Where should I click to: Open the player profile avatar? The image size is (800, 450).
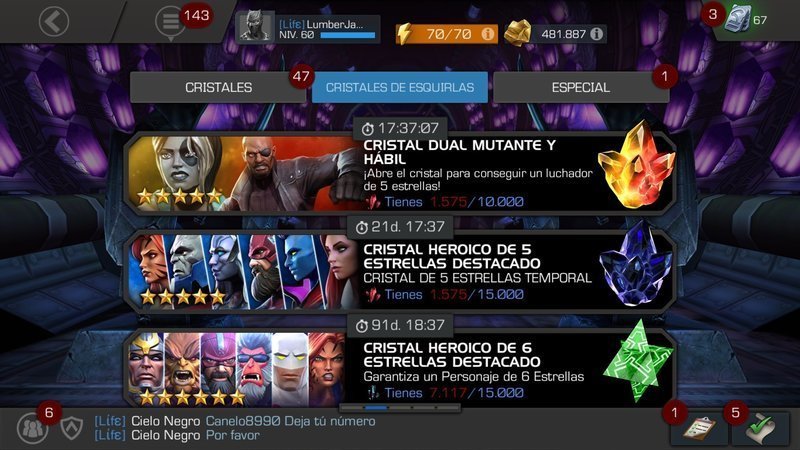pyautogui.click(x=255, y=26)
